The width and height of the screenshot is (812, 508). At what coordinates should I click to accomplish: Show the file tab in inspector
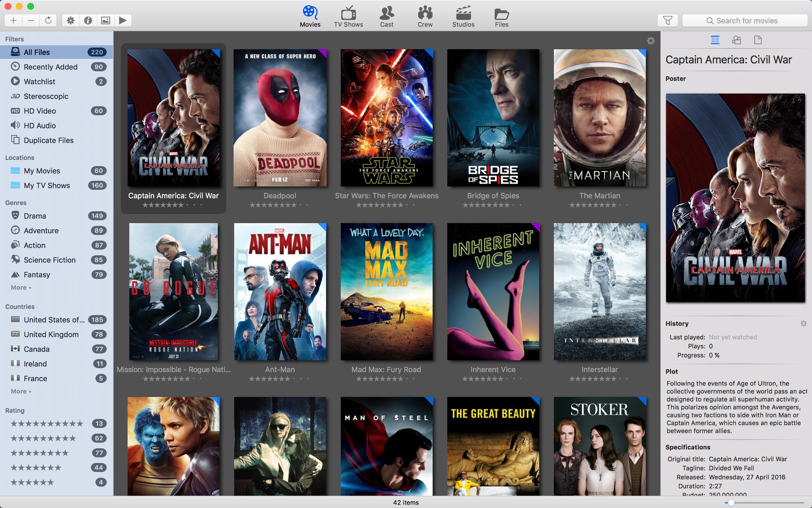(x=758, y=40)
